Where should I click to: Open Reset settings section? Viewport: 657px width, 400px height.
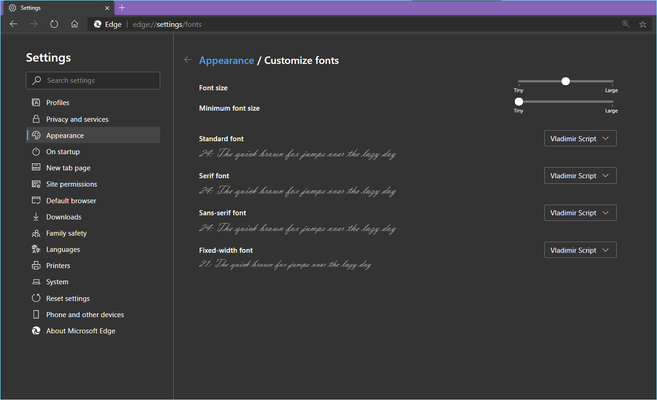click(93, 298)
